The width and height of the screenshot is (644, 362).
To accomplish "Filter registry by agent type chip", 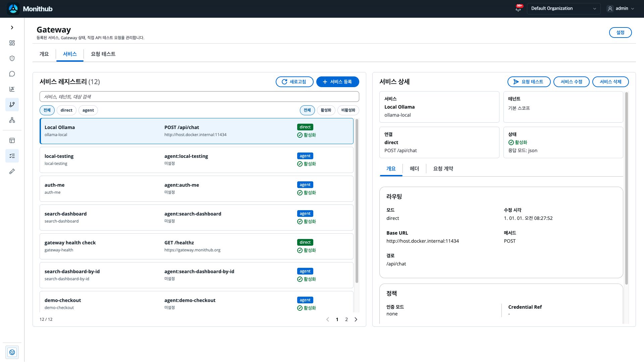I will (x=88, y=110).
